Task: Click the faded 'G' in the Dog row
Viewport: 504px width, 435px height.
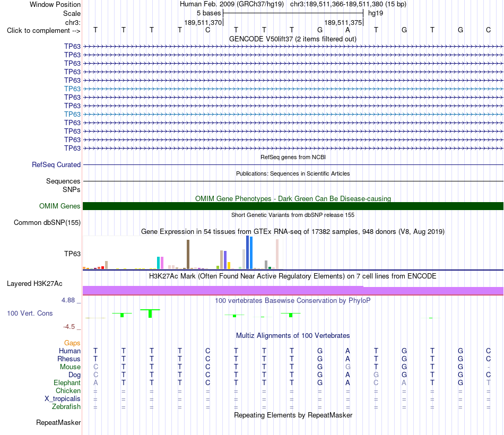Action: click(x=376, y=375)
